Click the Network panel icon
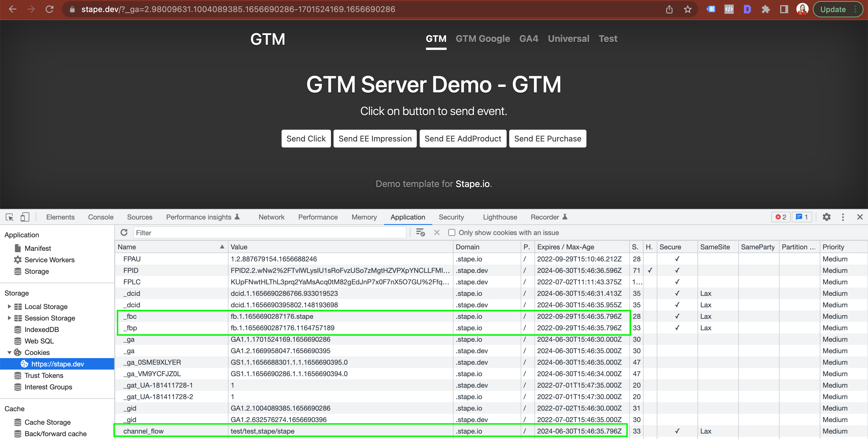868x439 pixels. tap(271, 217)
